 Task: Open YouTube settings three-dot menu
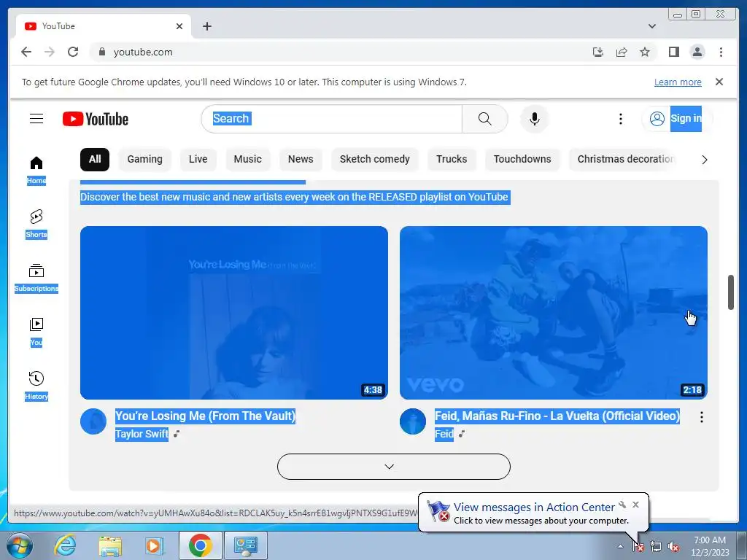coord(620,119)
